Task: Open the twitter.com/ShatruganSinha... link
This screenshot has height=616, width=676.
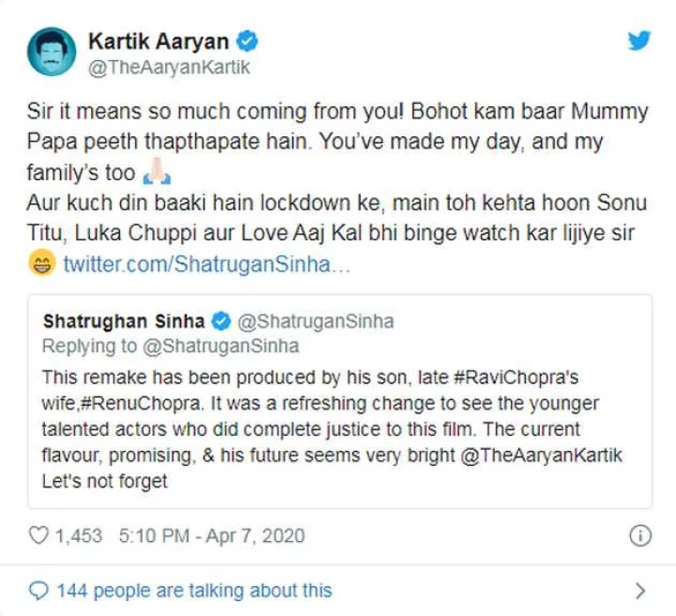Action: (x=207, y=264)
